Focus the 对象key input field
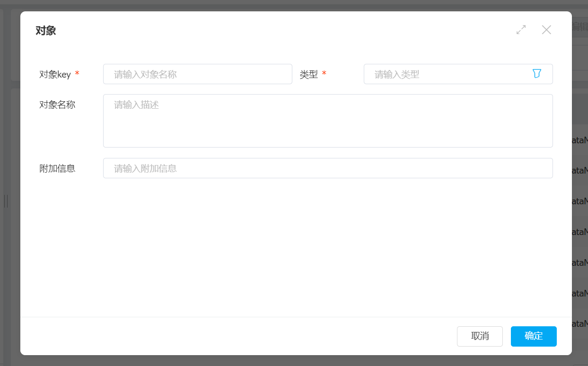 point(197,74)
